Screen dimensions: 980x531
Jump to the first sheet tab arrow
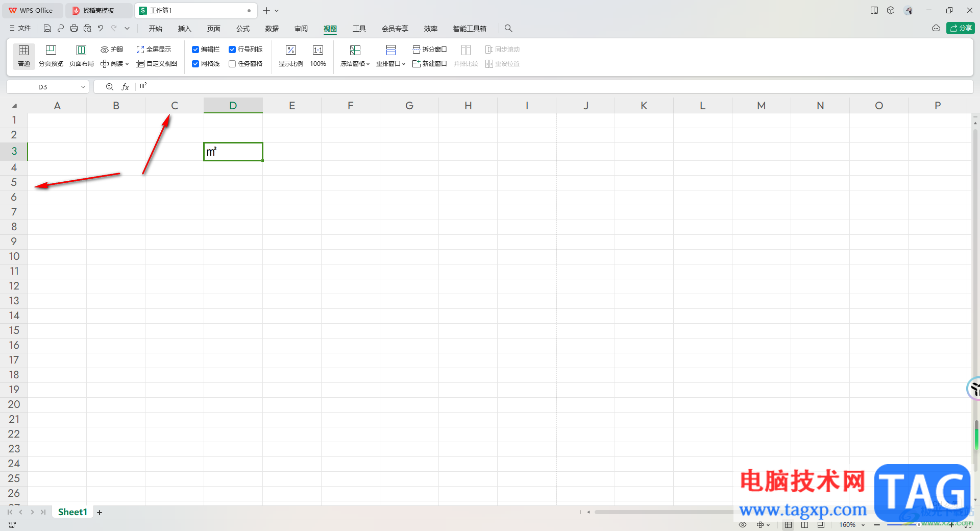click(x=10, y=512)
